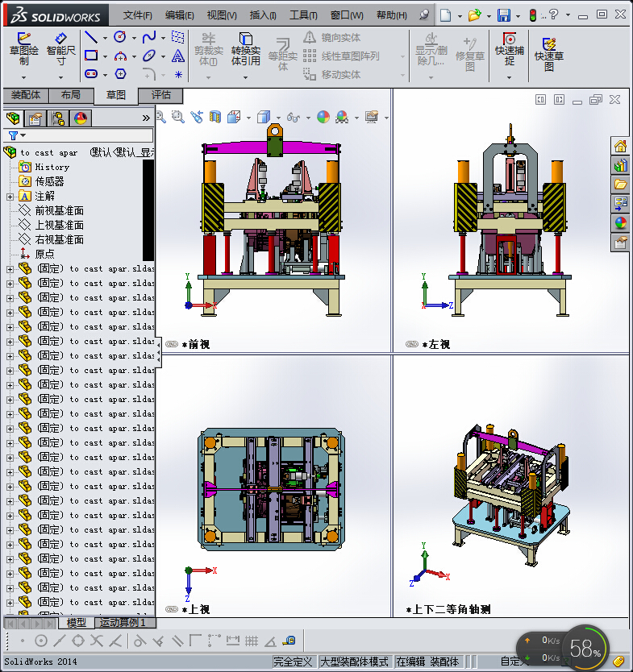Return to Previous View
Viewport: 633px width, 672px height.
[197, 117]
